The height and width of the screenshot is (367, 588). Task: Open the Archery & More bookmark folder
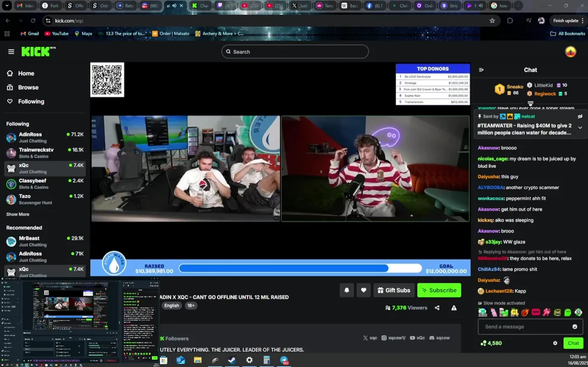click(x=220, y=34)
